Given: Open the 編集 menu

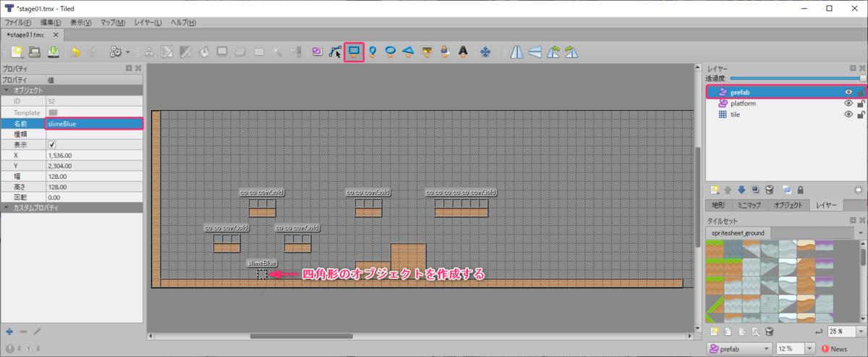Looking at the screenshot, I should [x=51, y=23].
